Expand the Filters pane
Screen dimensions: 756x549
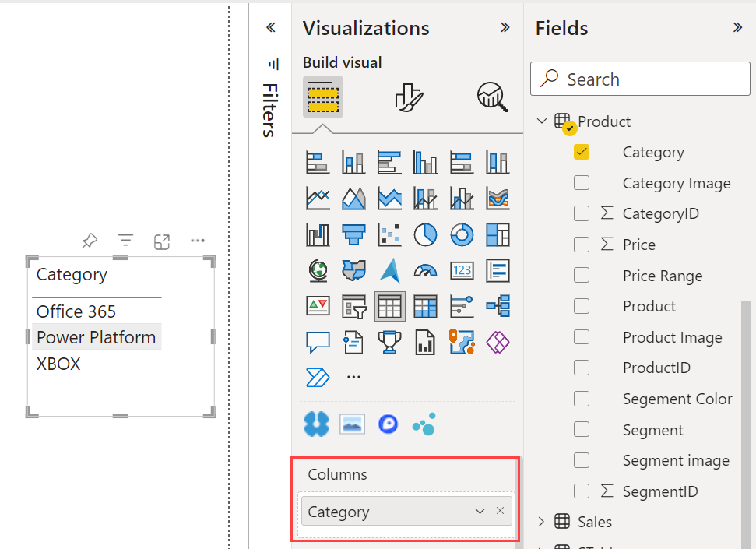[271, 27]
